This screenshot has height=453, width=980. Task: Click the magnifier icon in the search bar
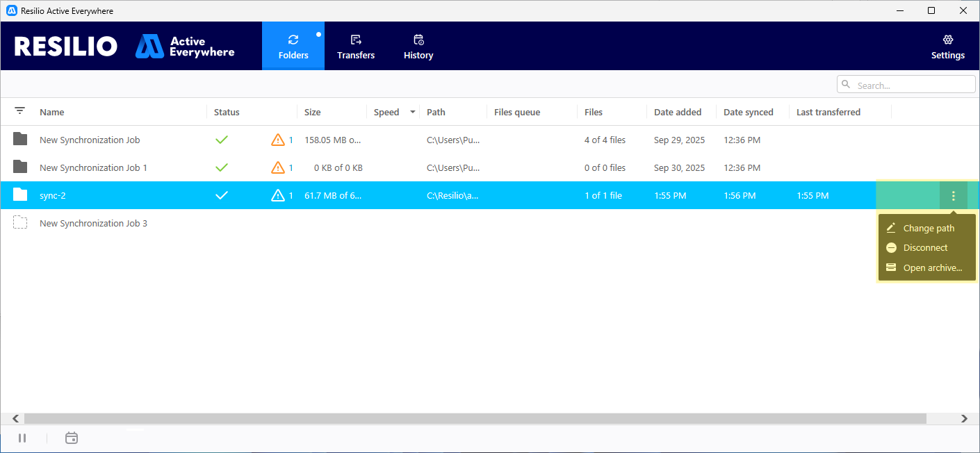pos(846,83)
